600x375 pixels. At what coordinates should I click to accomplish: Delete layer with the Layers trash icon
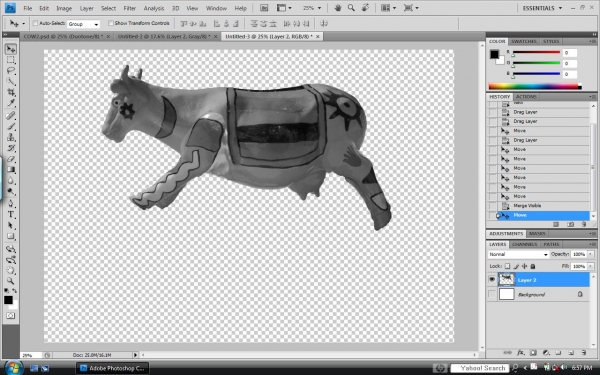click(x=584, y=352)
